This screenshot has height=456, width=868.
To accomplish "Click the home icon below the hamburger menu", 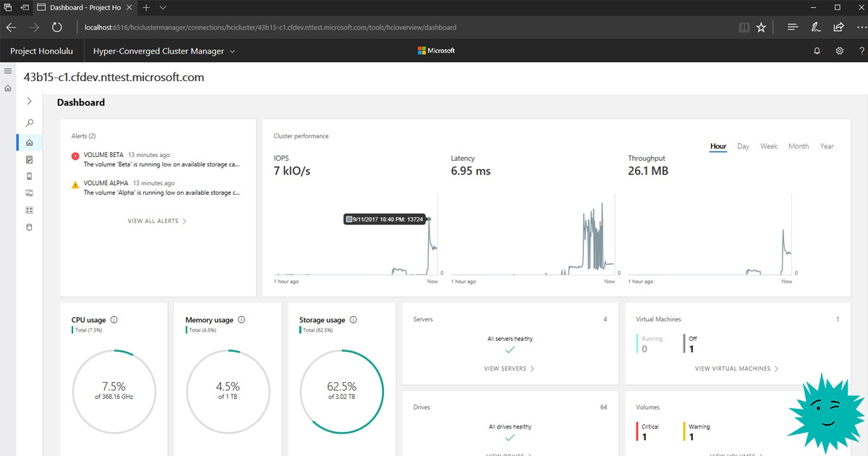I will (x=8, y=88).
